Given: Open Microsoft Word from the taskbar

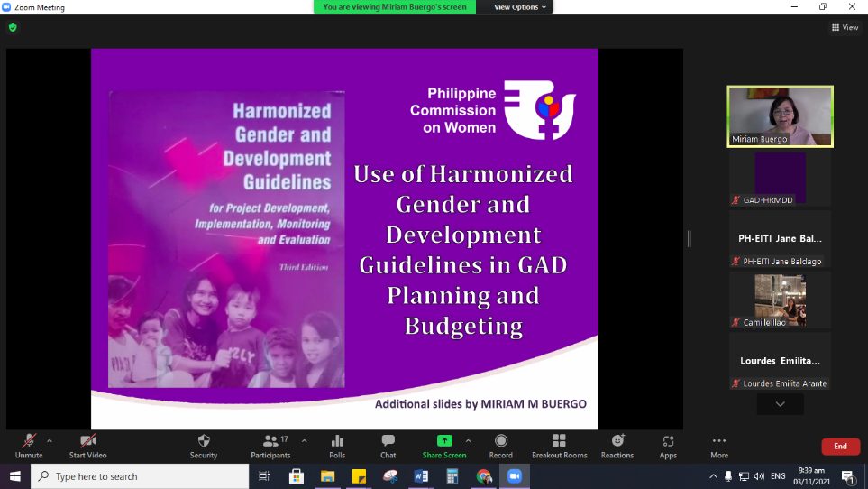Looking at the screenshot, I should pyautogui.click(x=421, y=476).
